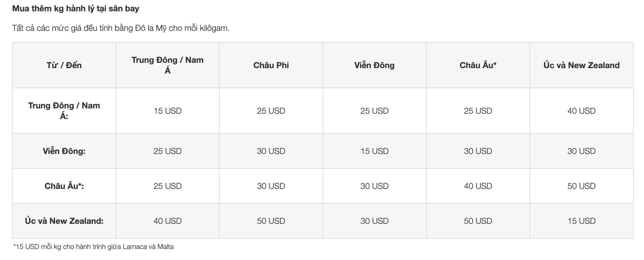This screenshot has width=644, height=260.
Task: Click the 'Viễn Đông:' row label
Action: tap(64, 151)
